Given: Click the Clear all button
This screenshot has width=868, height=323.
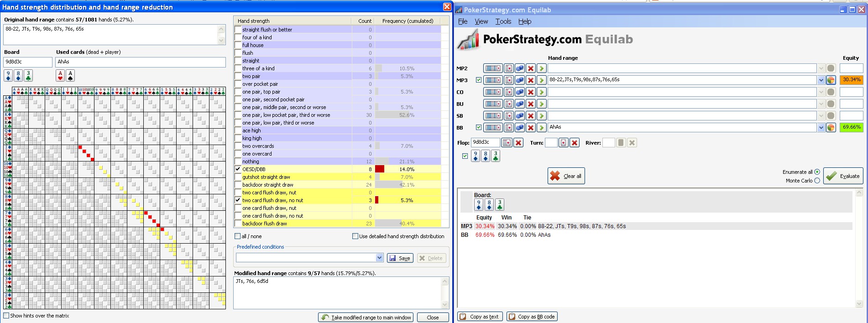Looking at the screenshot, I should (566, 176).
